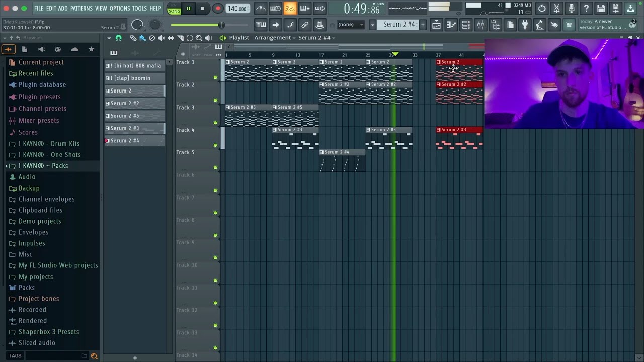Select the Slip tool in Playlist

171,38
